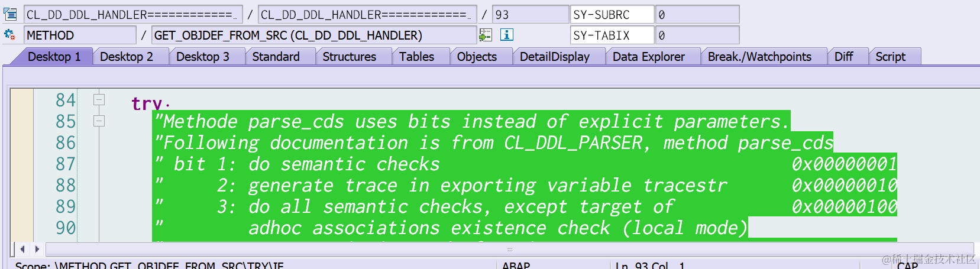Click the source code list icon beside program name

pos(10,14)
